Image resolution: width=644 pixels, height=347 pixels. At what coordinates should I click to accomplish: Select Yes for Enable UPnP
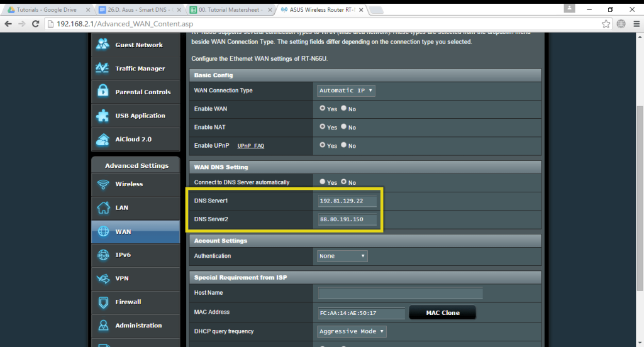[x=323, y=145]
